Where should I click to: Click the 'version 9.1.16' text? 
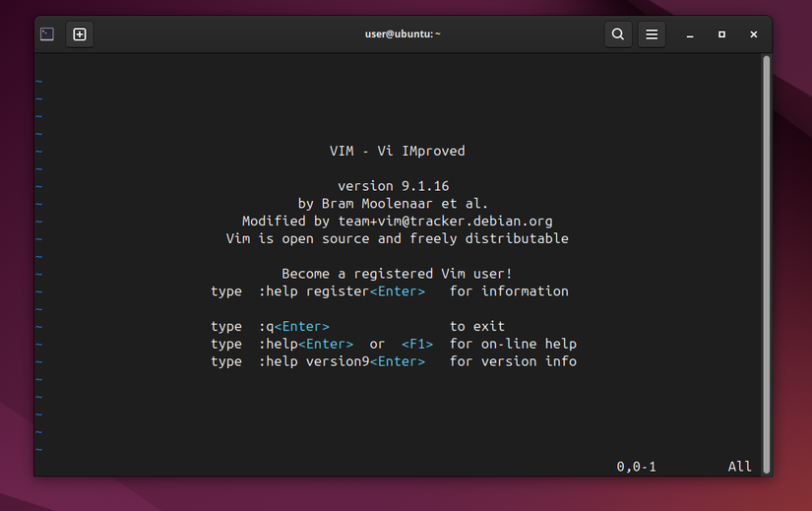coord(394,186)
